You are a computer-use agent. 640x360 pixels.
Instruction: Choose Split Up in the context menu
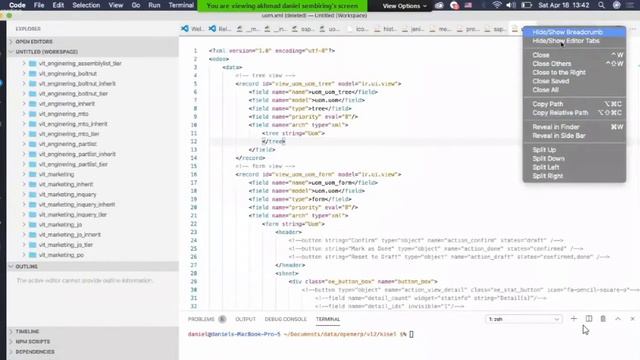click(x=574, y=150)
